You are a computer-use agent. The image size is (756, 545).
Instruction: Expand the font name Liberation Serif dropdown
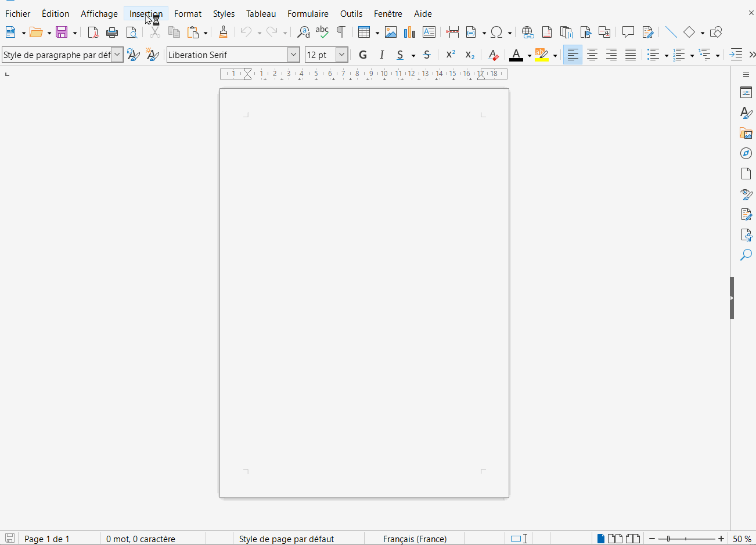pyautogui.click(x=294, y=55)
